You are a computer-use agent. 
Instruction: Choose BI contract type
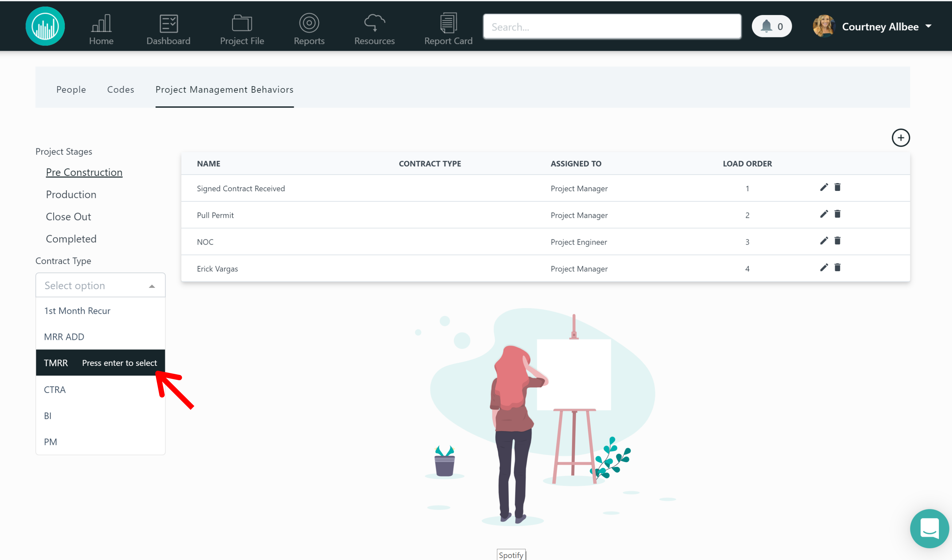pyautogui.click(x=101, y=416)
